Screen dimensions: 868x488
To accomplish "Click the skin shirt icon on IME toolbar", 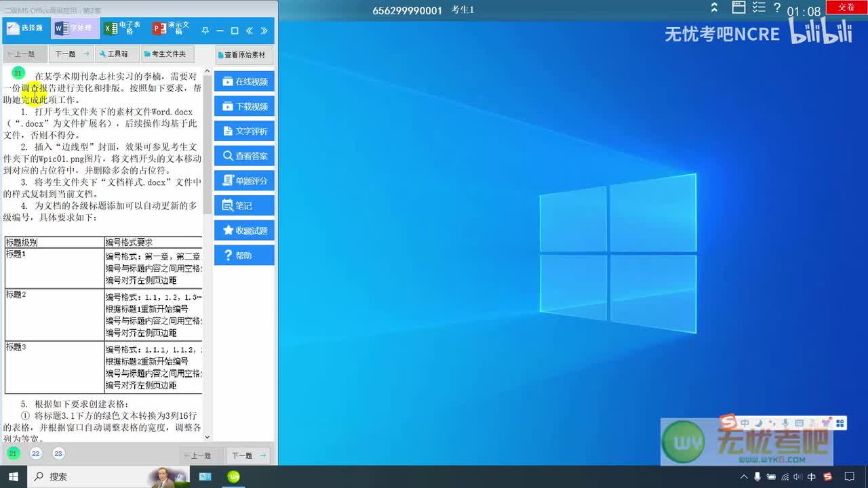I will click(x=827, y=424).
